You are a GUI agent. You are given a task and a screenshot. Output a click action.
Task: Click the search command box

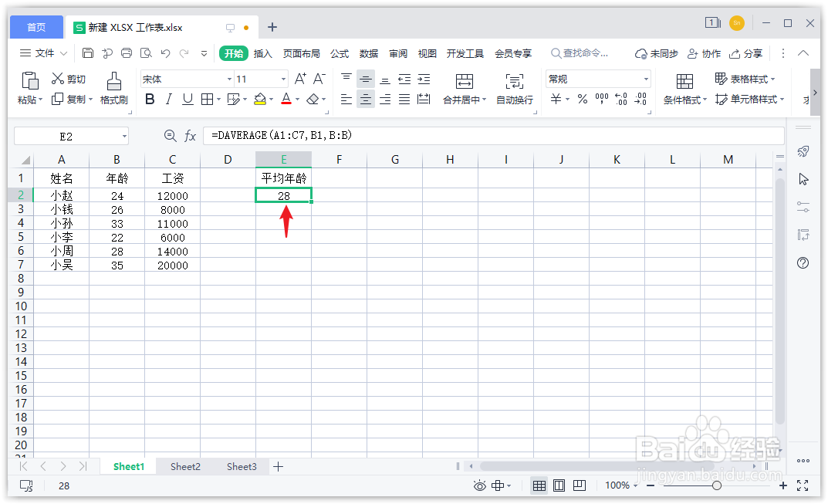pyautogui.click(x=580, y=53)
